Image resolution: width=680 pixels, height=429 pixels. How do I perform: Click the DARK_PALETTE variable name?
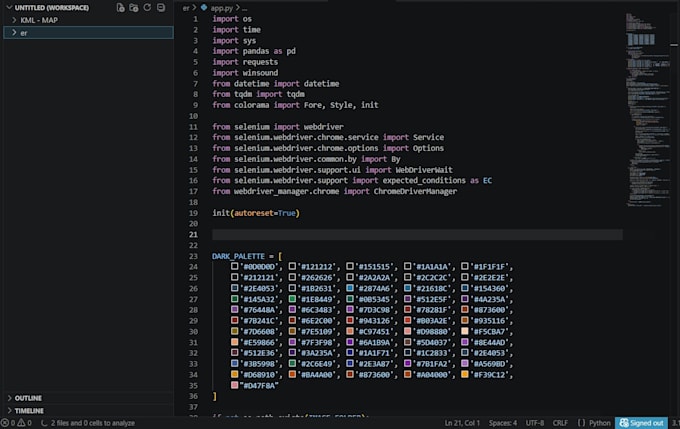point(238,256)
